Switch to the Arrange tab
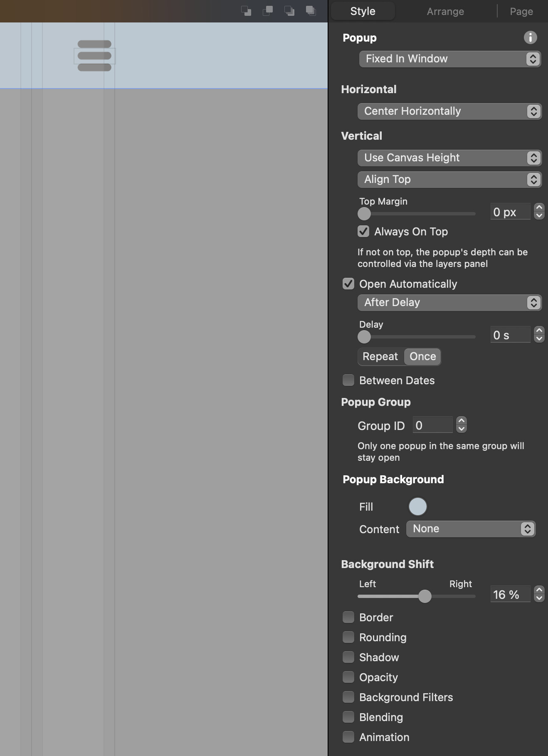The height and width of the screenshot is (756, 548). [445, 11]
